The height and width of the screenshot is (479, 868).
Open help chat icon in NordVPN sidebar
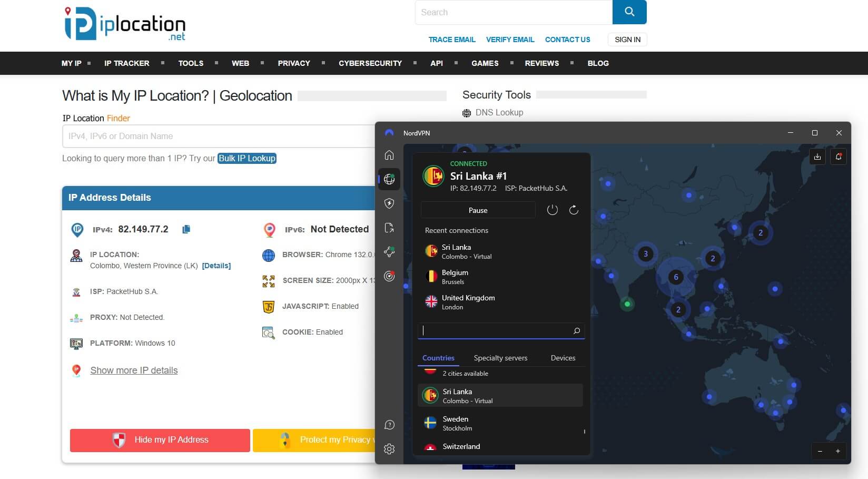point(389,425)
